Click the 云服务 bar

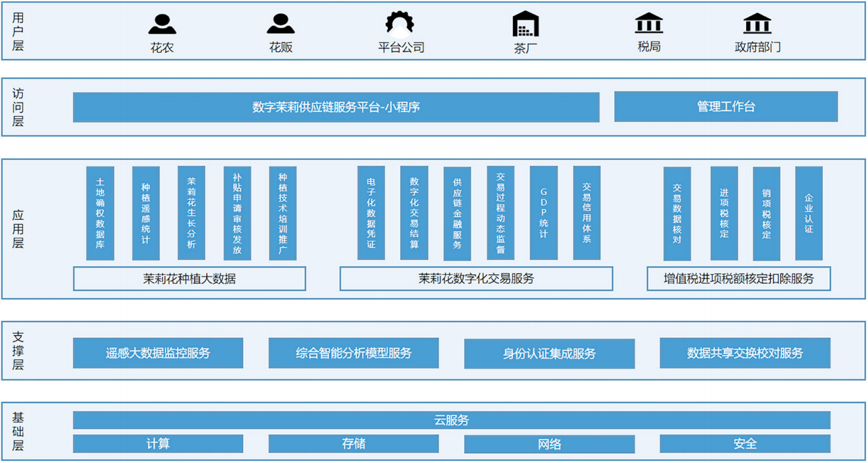pyautogui.click(x=451, y=420)
